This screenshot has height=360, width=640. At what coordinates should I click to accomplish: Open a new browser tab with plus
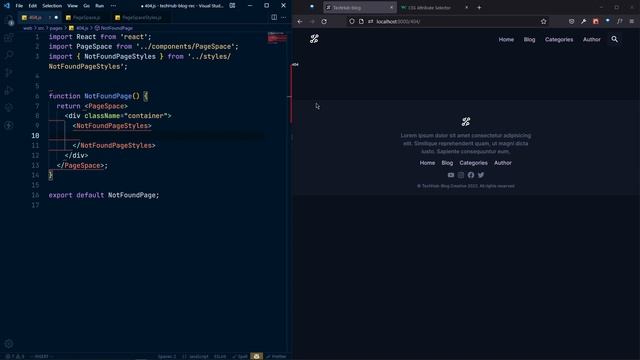tap(479, 7)
